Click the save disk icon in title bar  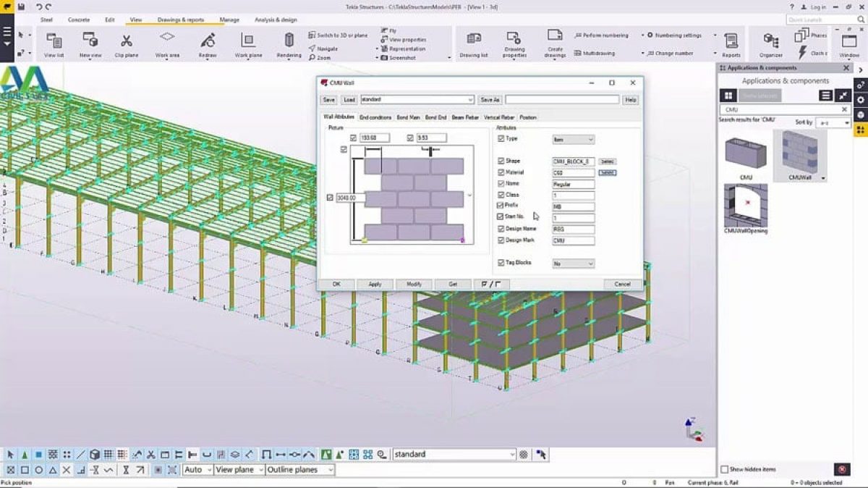pos(22,7)
